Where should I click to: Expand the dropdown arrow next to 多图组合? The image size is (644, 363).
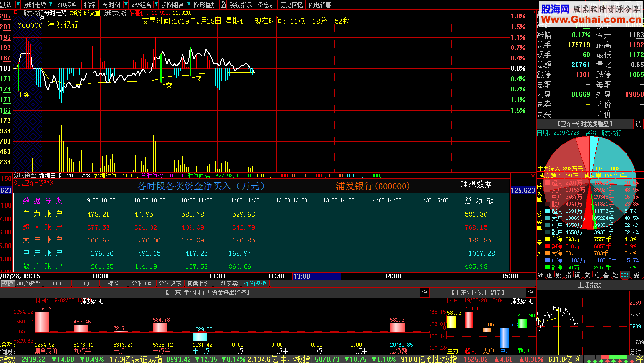pyautogui.click(x=189, y=5)
